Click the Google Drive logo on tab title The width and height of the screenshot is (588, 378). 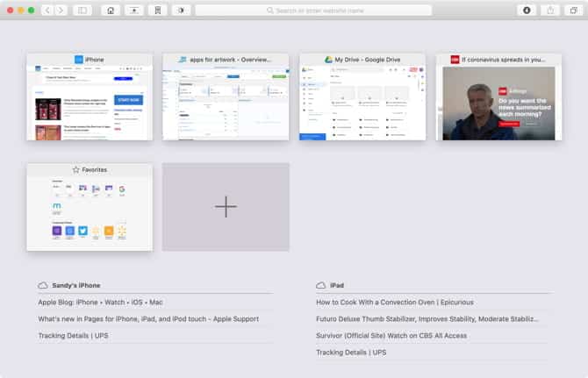click(328, 60)
